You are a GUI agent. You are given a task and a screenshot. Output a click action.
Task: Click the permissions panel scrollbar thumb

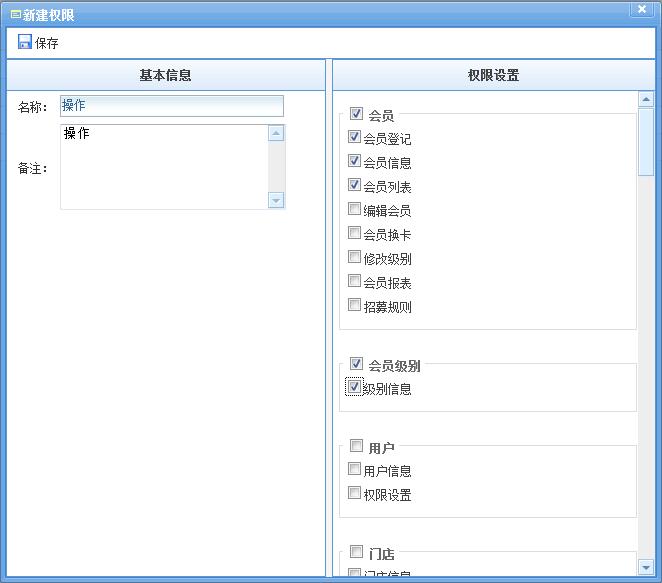(x=646, y=140)
